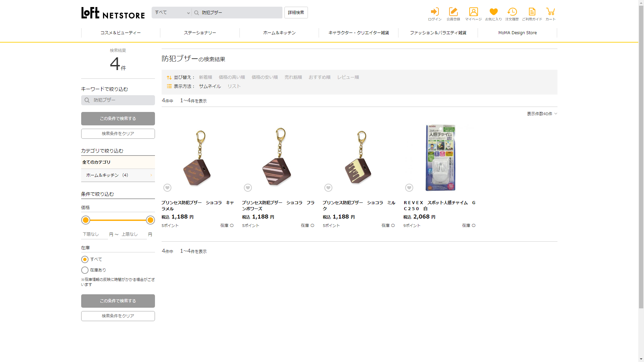
Task: Select the 在庫あり stock radio button
Action: pos(85,270)
